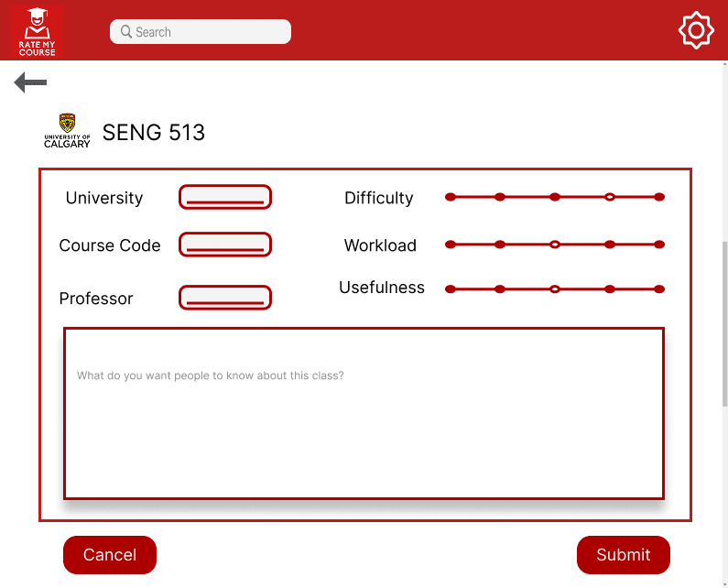Set Difficulty to the last dot
This screenshot has width=728, height=588.
(x=659, y=197)
